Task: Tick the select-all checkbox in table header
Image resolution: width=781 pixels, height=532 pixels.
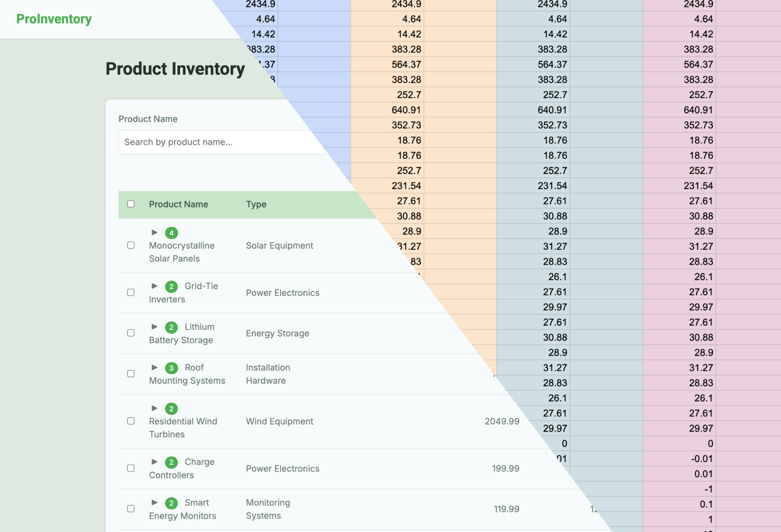Action: point(131,204)
